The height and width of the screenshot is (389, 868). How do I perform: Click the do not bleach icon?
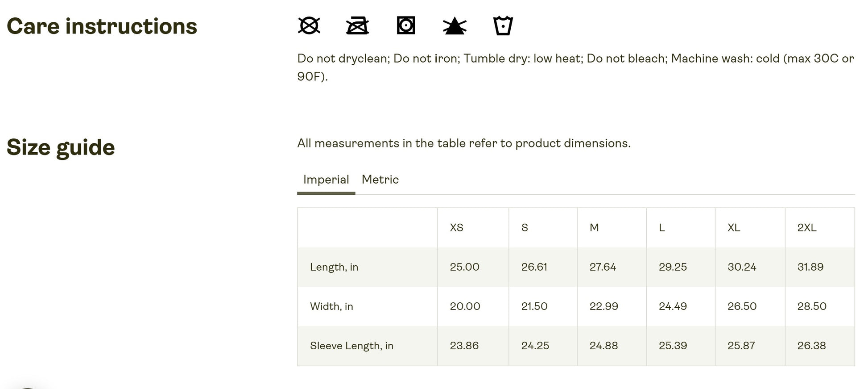click(x=455, y=26)
